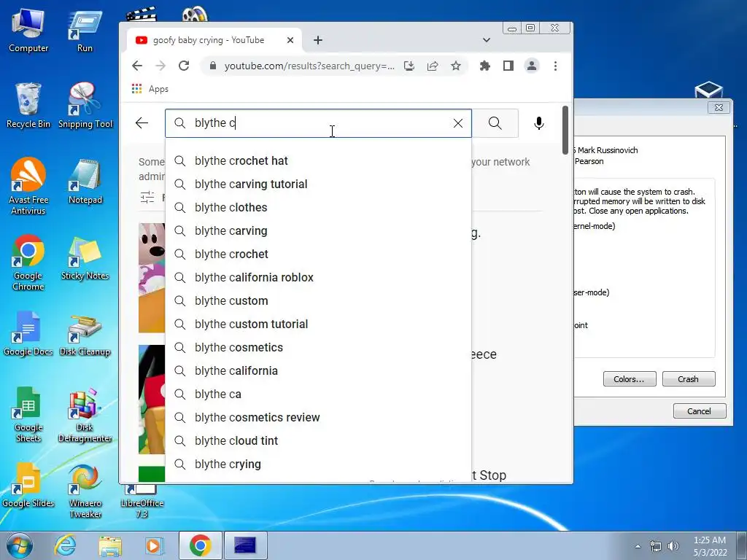Select the Google Sheets desktop shortcut

click(x=28, y=414)
